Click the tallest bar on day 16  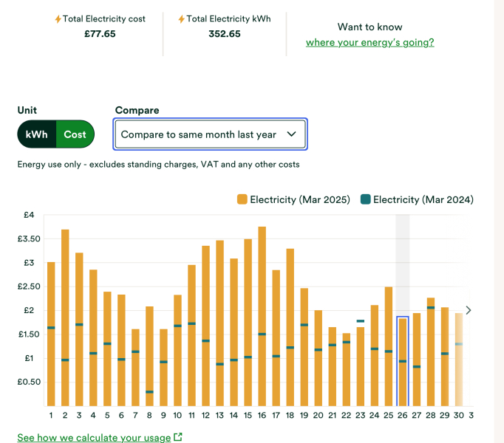[262, 317]
